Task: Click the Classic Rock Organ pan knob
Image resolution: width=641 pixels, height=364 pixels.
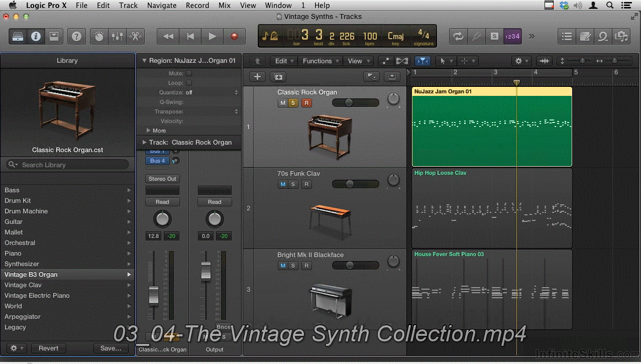Action: [x=393, y=98]
